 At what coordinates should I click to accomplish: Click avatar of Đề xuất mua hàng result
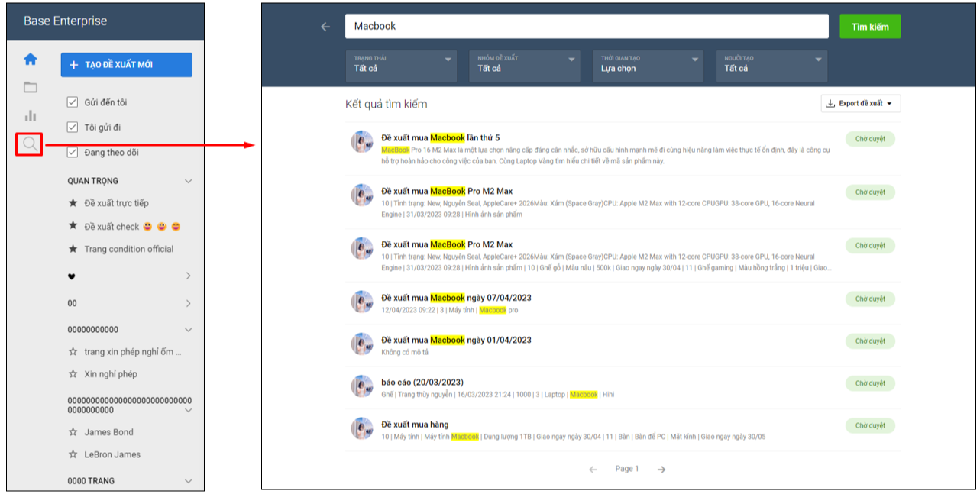click(x=362, y=428)
